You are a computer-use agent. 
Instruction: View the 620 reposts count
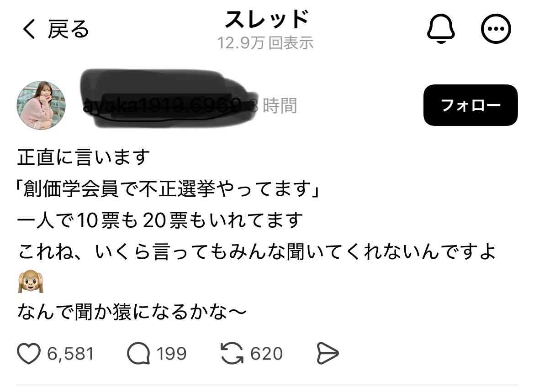[x=266, y=354]
